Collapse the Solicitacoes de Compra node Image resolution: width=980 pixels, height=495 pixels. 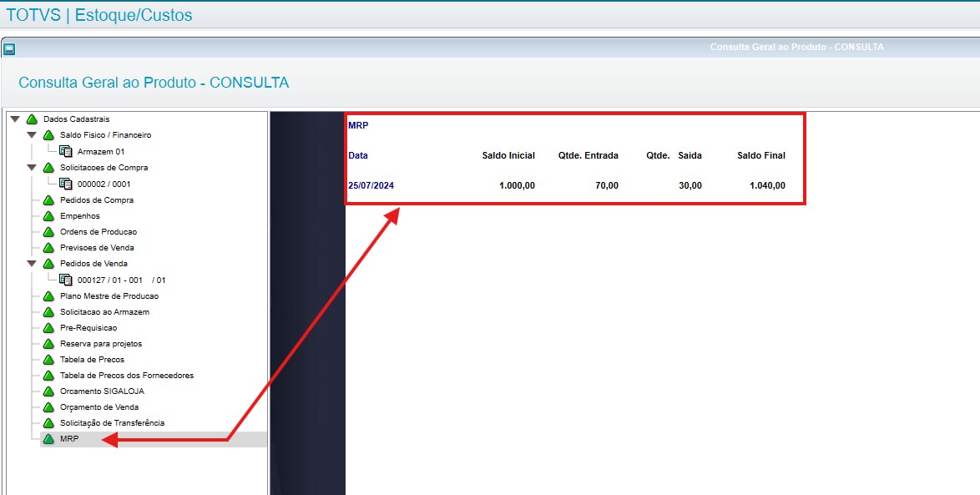point(32,168)
